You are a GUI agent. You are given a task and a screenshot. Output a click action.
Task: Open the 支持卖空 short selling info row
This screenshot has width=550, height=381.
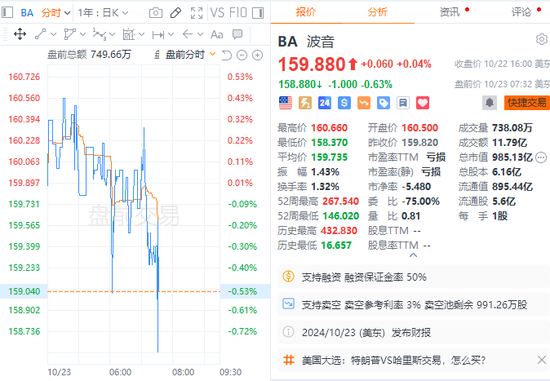pyautogui.click(x=414, y=305)
